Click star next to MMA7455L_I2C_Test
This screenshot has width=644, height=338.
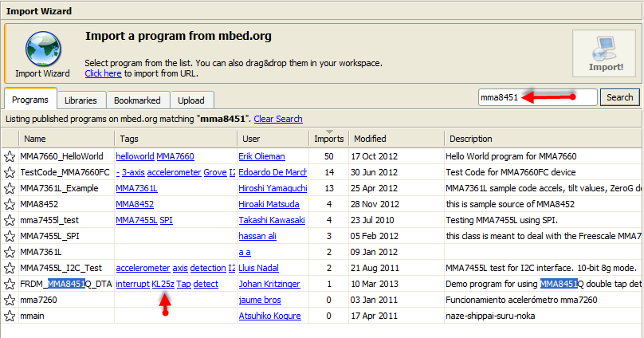click(10, 268)
